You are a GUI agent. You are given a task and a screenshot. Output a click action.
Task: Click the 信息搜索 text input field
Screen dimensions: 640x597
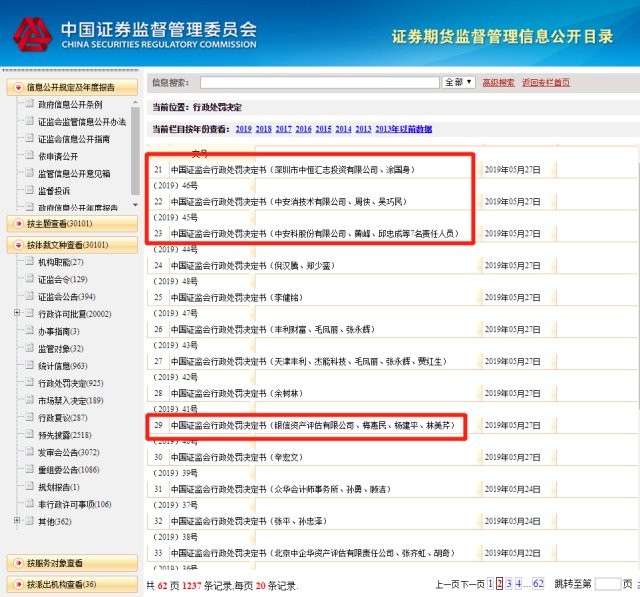click(x=319, y=82)
